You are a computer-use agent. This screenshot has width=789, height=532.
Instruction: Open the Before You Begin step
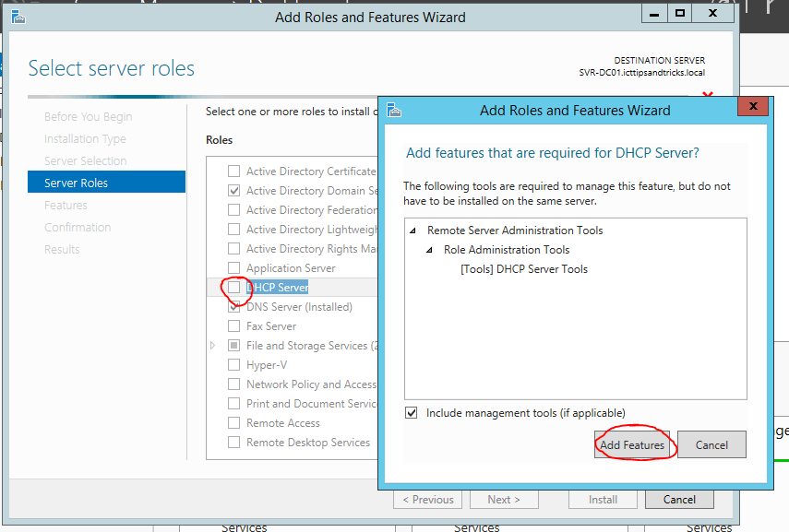click(88, 117)
